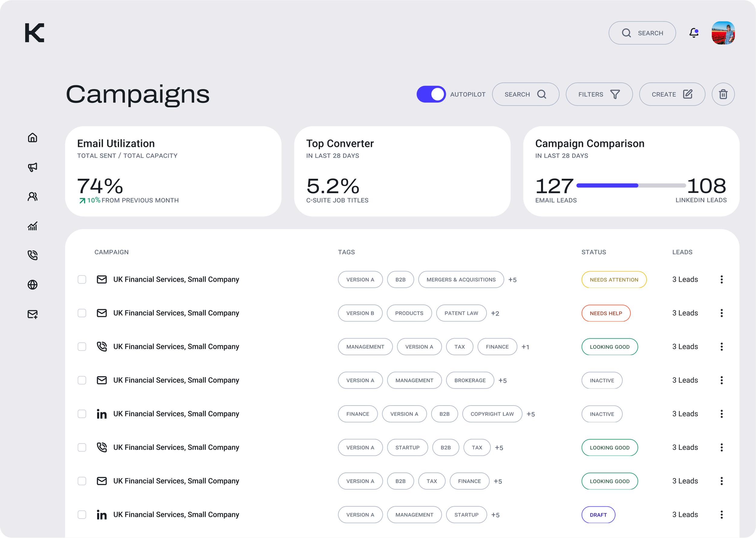Open Contacts via the people icon

32,197
